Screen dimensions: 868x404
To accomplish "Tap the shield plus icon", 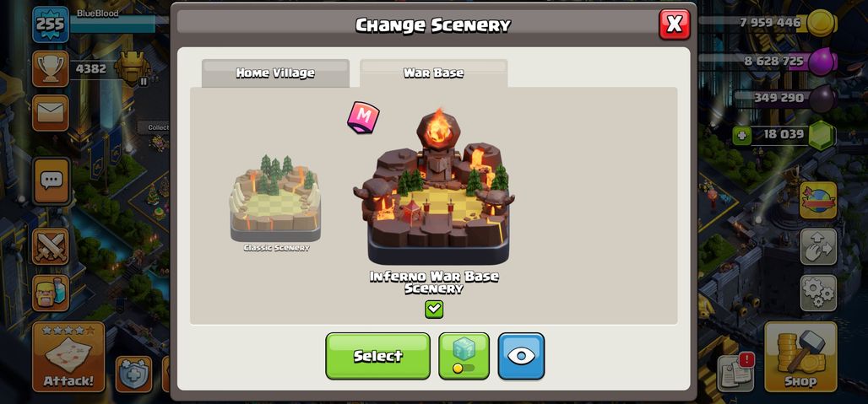I will 134,374.
